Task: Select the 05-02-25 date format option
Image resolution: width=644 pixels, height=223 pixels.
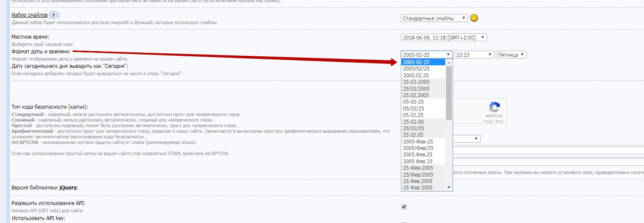Action: [x=413, y=102]
